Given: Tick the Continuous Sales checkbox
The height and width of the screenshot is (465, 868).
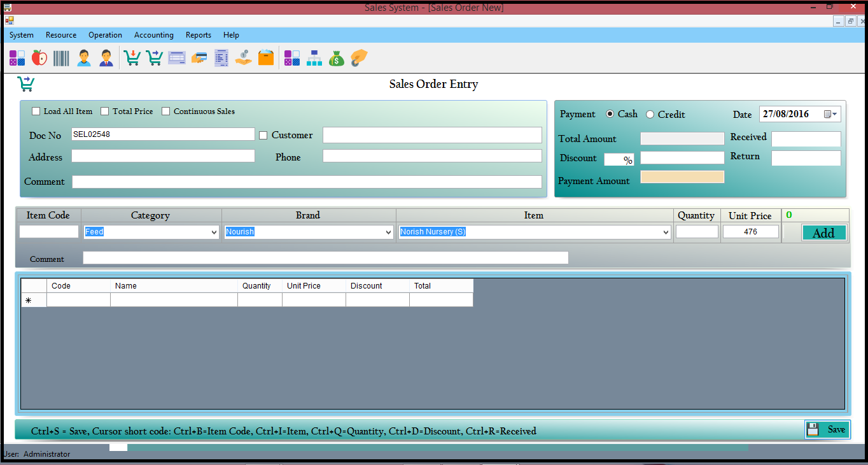Looking at the screenshot, I should 166,111.
